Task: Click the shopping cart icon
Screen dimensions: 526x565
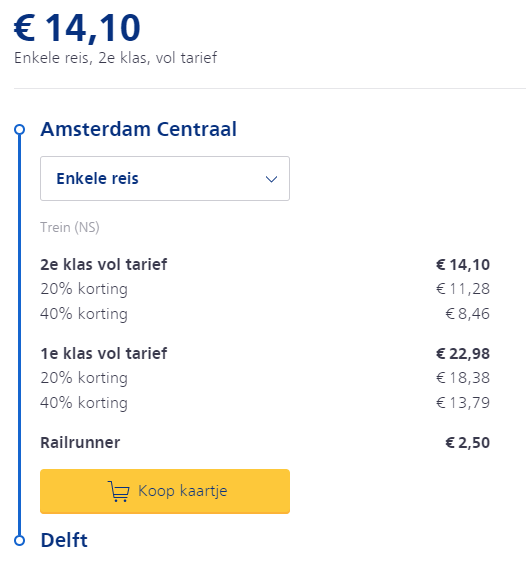Action: coord(119,491)
